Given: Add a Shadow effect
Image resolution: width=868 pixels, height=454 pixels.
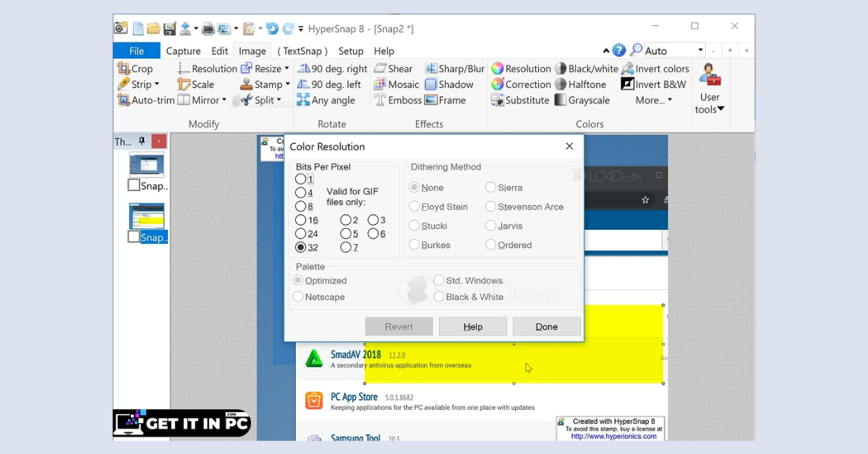Looking at the screenshot, I should (449, 85).
